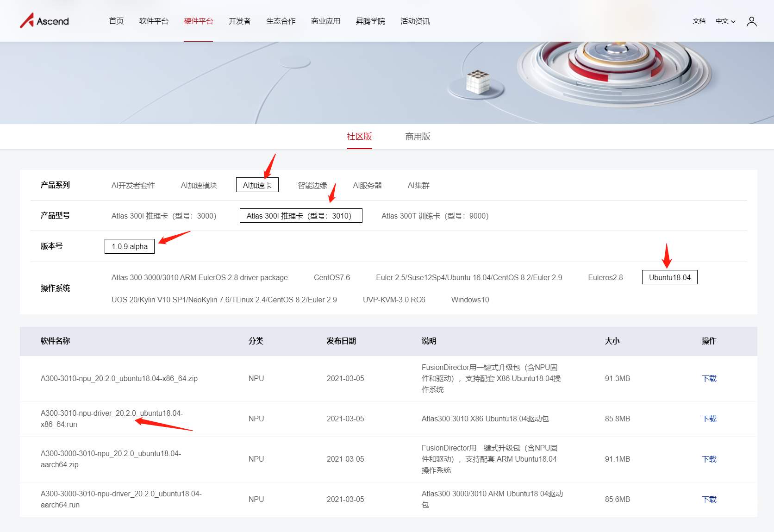Screen dimensions: 774x532
Task: Switch to the 商用版 tab
Action: (418, 137)
